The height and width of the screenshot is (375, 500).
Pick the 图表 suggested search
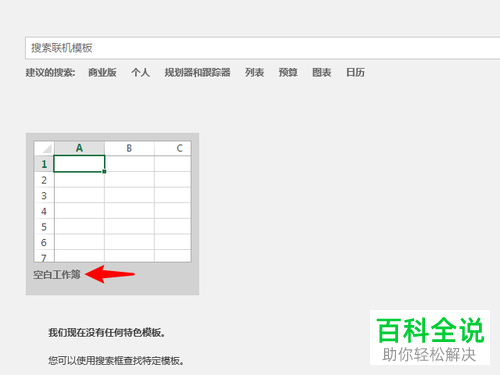pos(322,72)
